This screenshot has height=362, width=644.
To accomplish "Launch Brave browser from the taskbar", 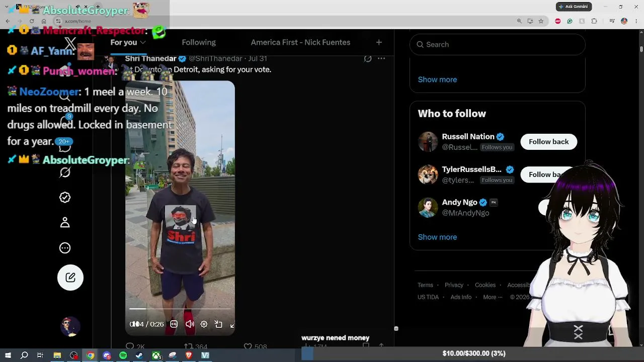I will coord(189,355).
